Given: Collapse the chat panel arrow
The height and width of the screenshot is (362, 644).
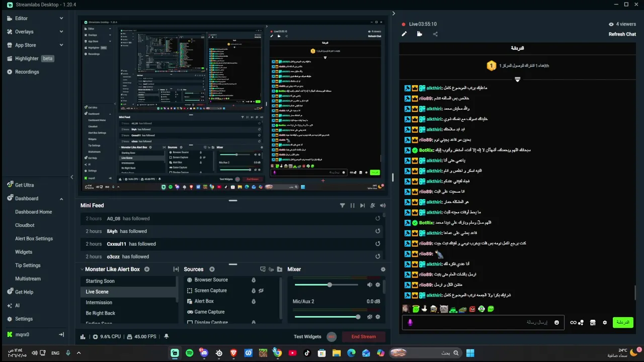Looking at the screenshot, I should pyautogui.click(x=393, y=14).
